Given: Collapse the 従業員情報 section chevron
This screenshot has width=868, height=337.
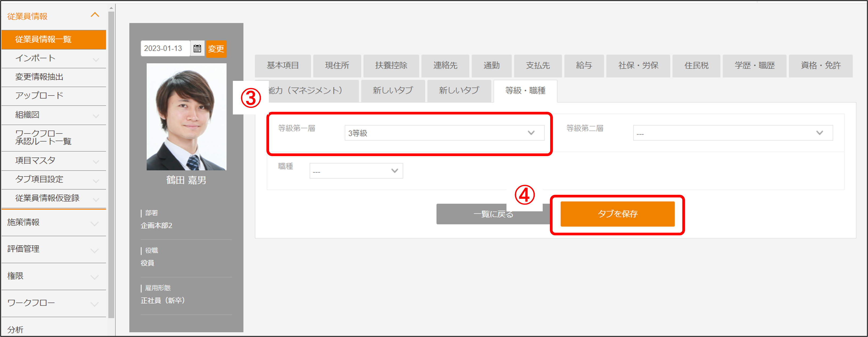Looking at the screenshot, I should click(95, 15).
